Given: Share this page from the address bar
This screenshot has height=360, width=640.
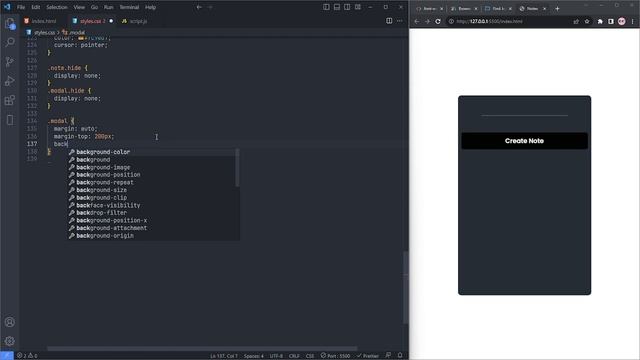Looking at the screenshot, I should coord(576,21).
